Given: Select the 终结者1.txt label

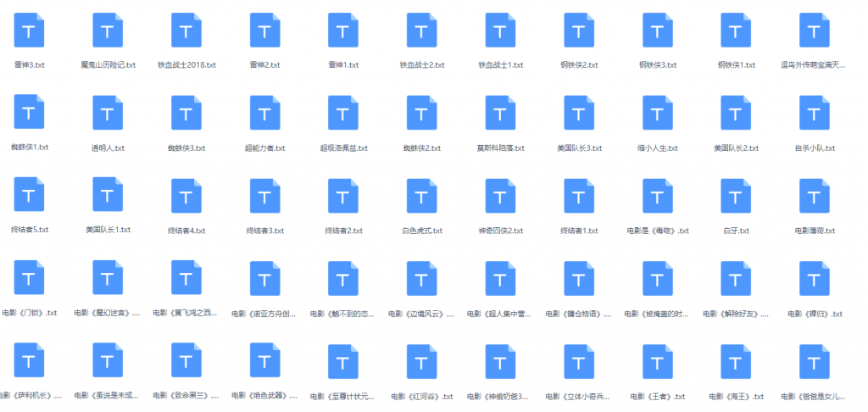Looking at the screenshot, I should click(579, 231).
